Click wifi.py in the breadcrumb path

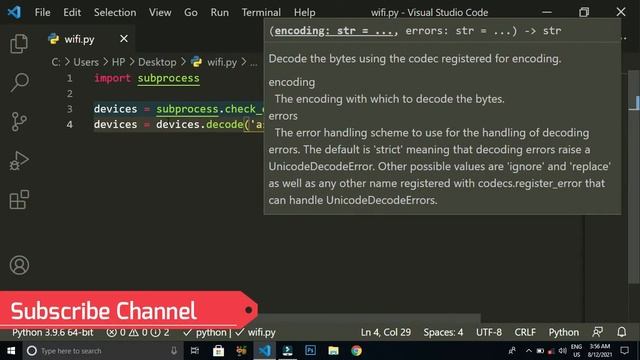[x=222, y=62]
